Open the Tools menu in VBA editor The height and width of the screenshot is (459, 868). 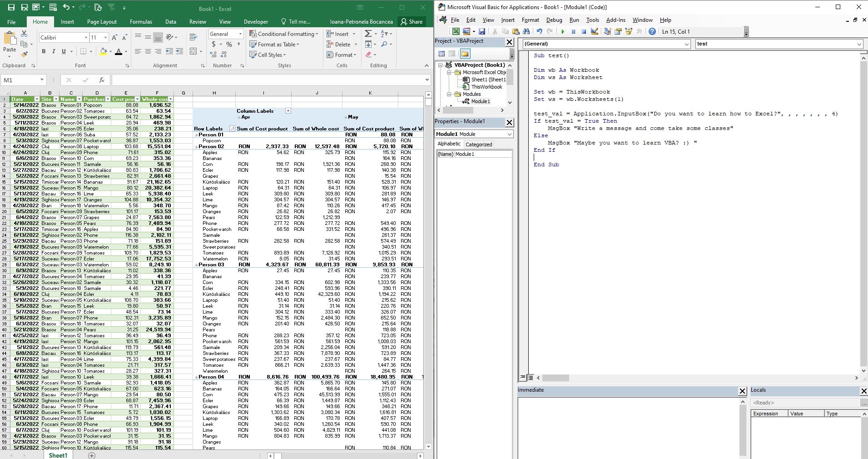point(592,20)
